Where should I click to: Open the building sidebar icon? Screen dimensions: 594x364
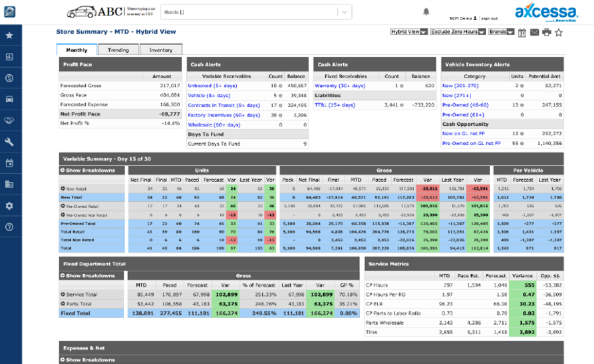click(9, 184)
